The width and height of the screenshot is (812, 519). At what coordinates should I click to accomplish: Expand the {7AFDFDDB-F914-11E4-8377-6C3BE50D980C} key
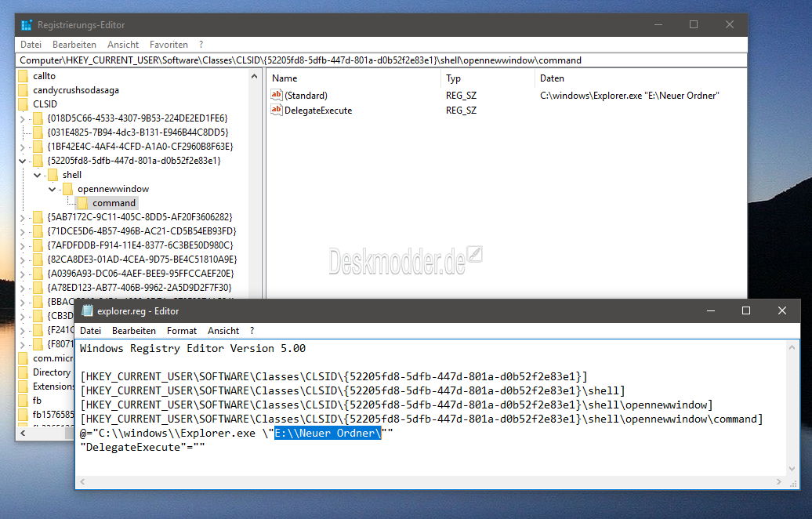pos(22,245)
